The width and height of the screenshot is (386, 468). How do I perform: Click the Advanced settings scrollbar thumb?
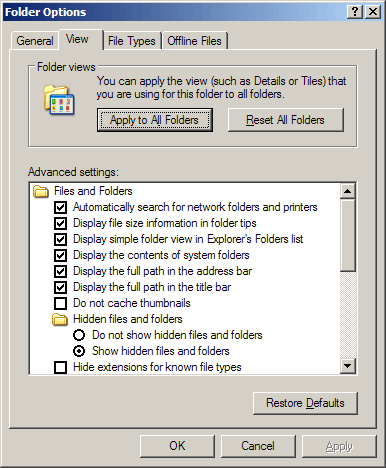pyautogui.click(x=348, y=235)
